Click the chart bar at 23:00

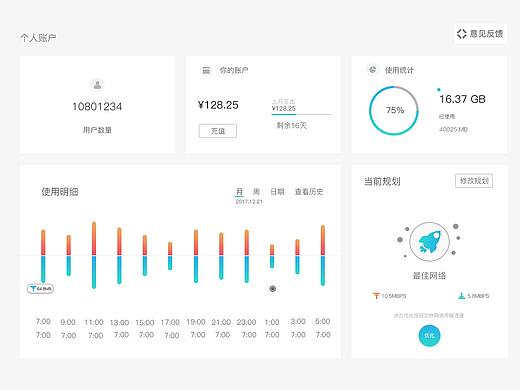247,256
